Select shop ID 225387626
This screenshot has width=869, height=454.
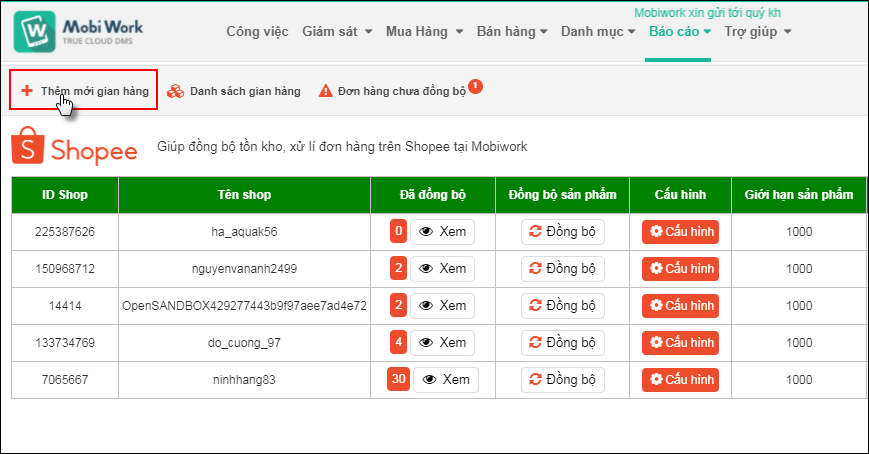(x=65, y=232)
